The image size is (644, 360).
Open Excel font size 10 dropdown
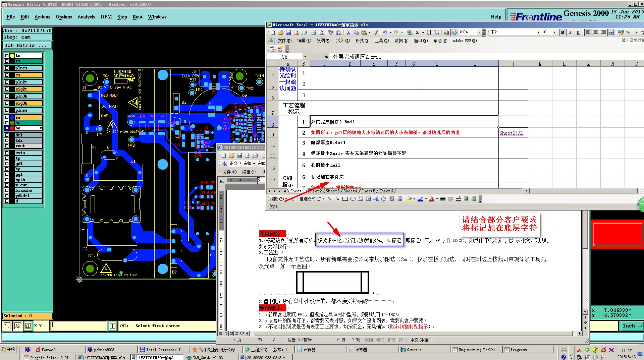(554, 33)
